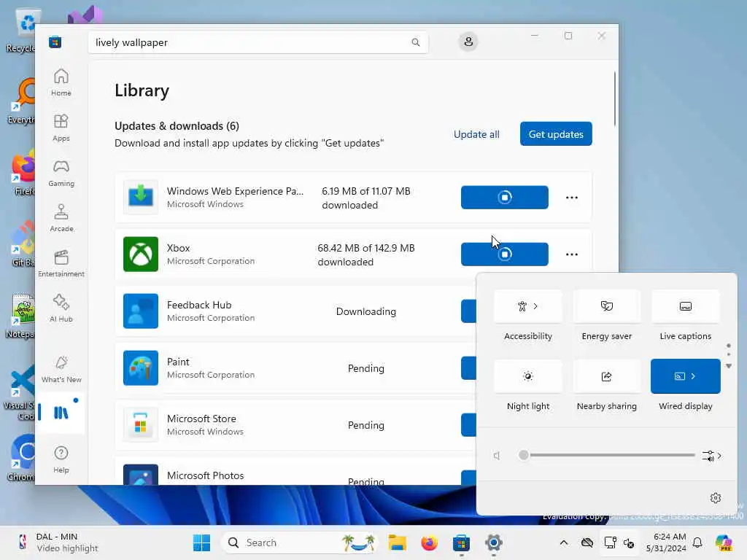Select the Library icon in sidebar
The image size is (747, 560).
tap(61, 413)
